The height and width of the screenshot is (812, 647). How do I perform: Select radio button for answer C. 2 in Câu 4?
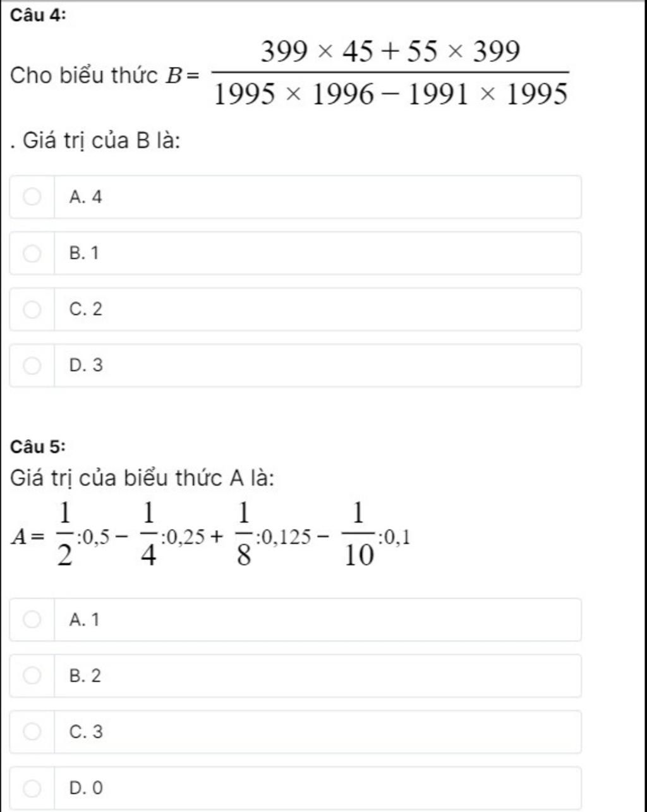point(32,310)
